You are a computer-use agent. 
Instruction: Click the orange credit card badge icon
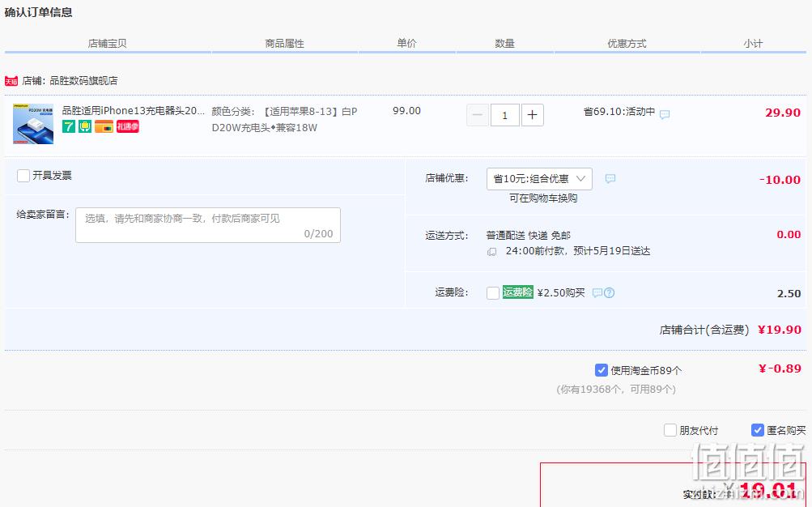tap(104, 126)
